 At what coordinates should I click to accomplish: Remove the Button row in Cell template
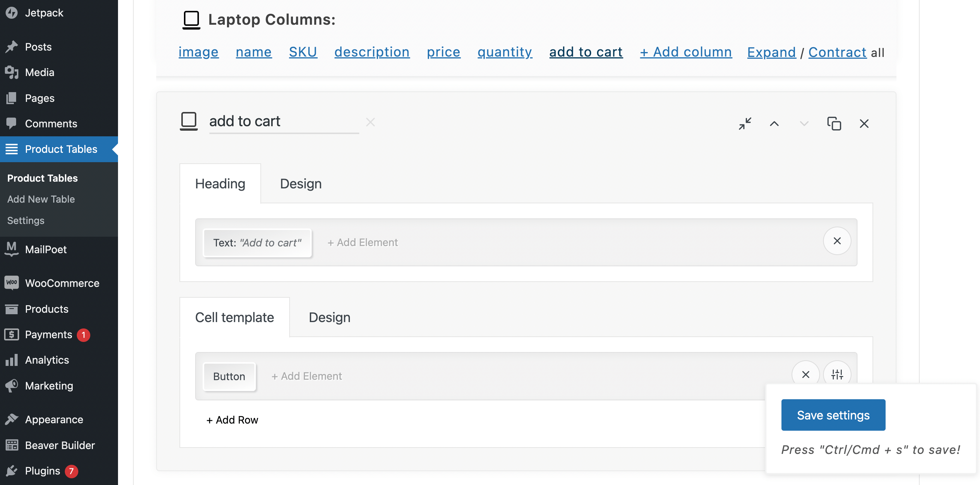click(x=805, y=374)
